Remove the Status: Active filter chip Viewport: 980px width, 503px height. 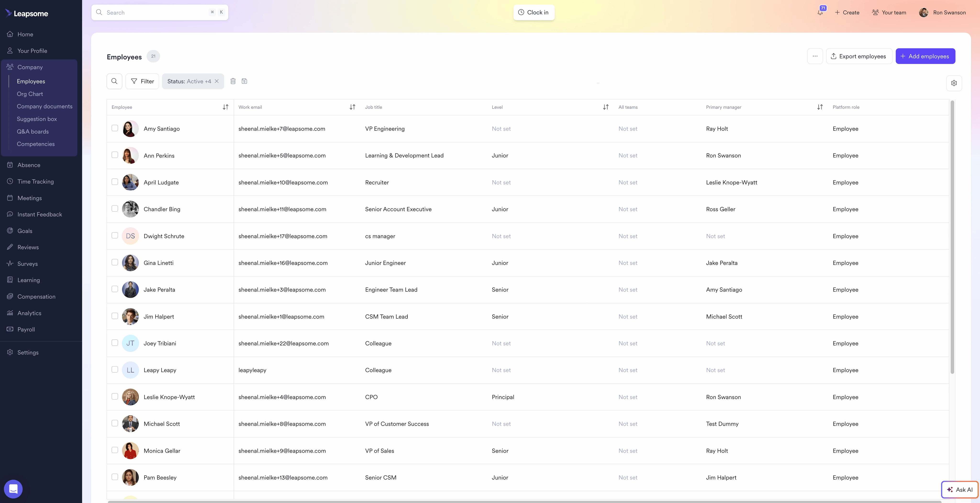(217, 81)
